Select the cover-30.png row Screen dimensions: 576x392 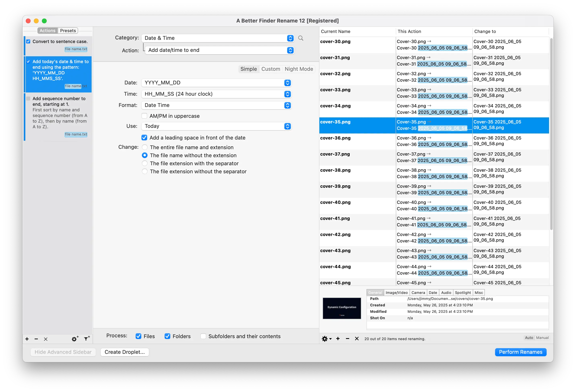coord(434,45)
